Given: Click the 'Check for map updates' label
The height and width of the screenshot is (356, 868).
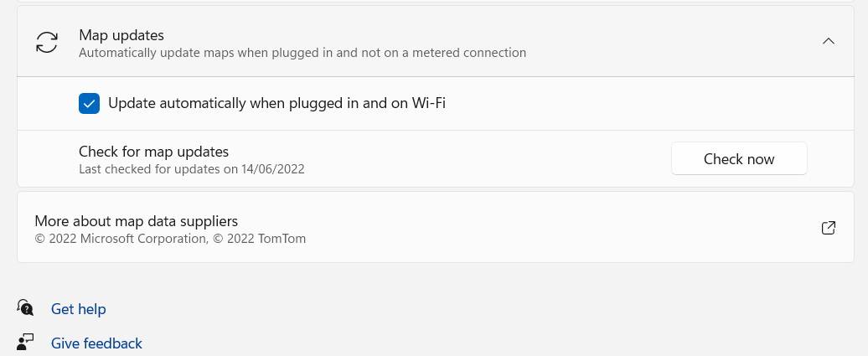Looking at the screenshot, I should (x=153, y=152).
